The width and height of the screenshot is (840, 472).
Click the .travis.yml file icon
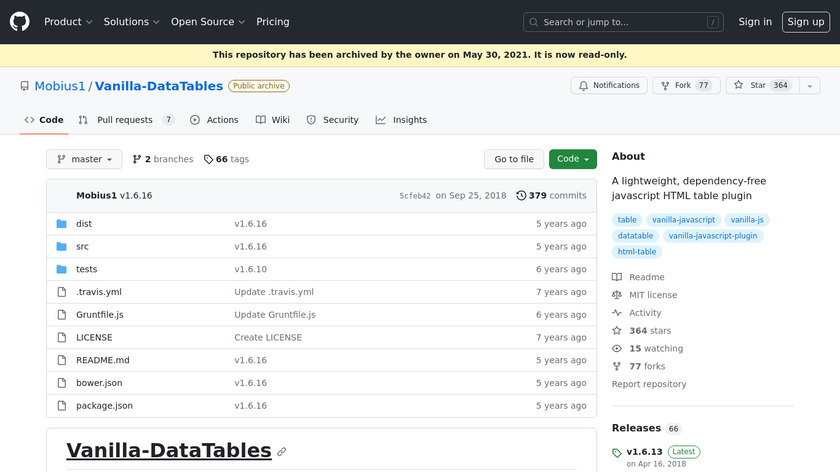click(62, 292)
